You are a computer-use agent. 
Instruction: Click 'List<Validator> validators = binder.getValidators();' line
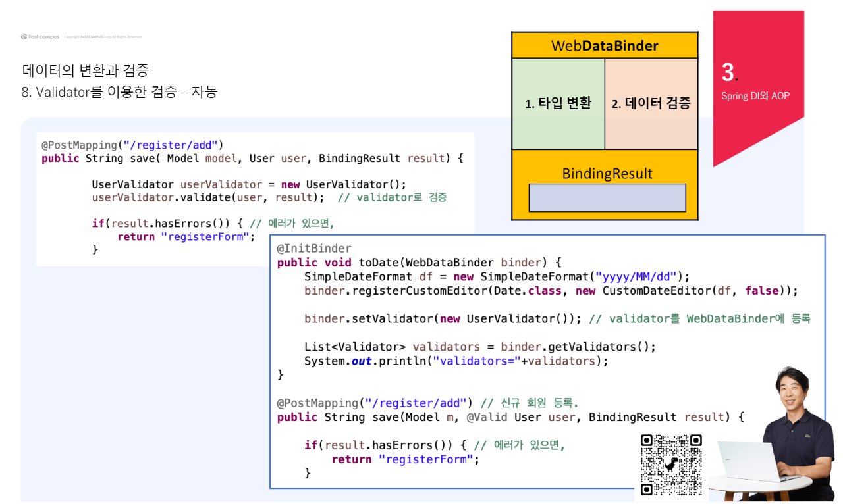coord(480,347)
